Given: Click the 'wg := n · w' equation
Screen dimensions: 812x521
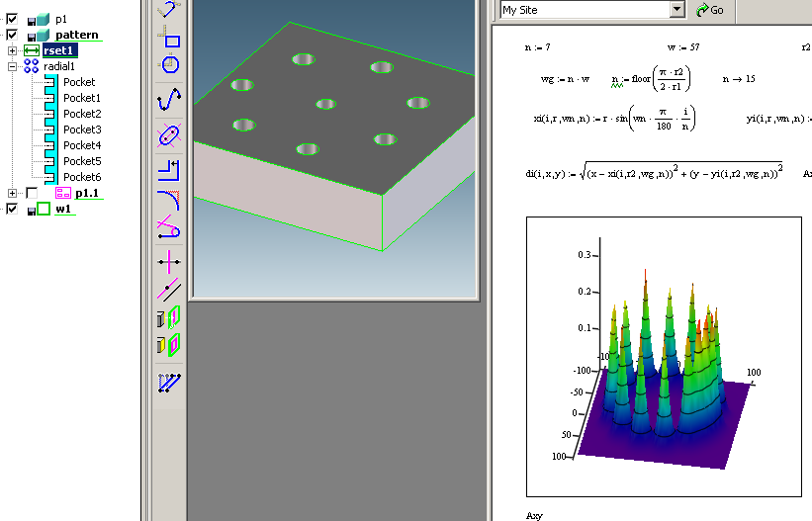Looking at the screenshot, I should [x=565, y=79].
